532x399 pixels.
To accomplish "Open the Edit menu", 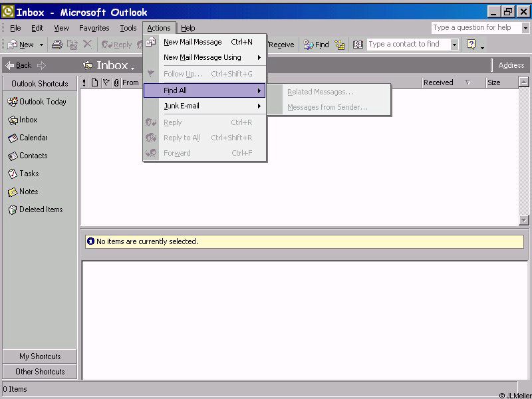I will (37, 28).
